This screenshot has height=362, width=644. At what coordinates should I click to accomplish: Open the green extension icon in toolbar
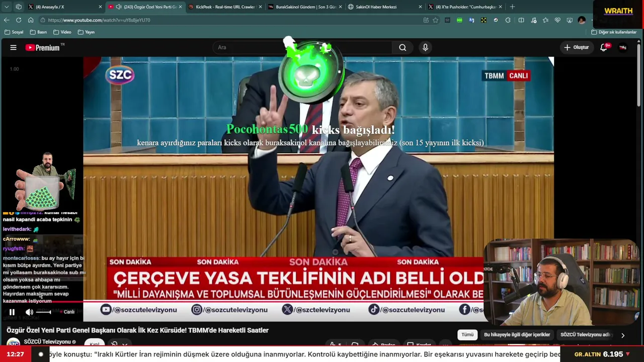[x=459, y=20]
